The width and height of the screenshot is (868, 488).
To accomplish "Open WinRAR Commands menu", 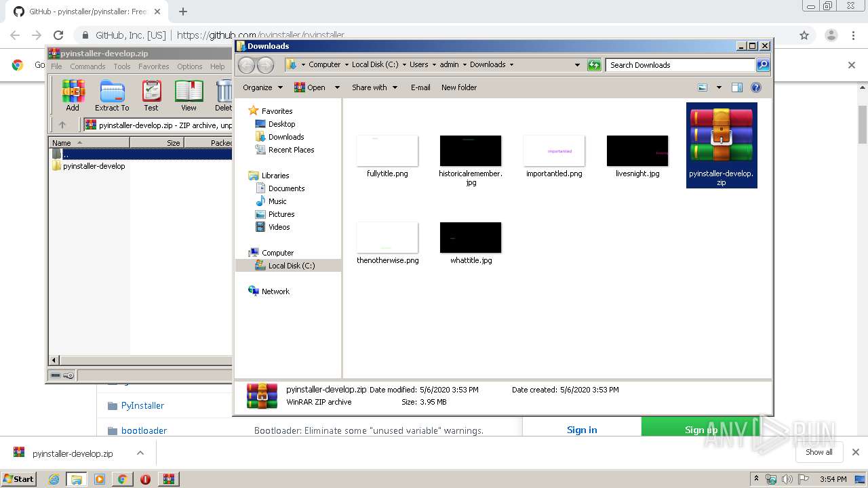I will [x=87, y=66].
